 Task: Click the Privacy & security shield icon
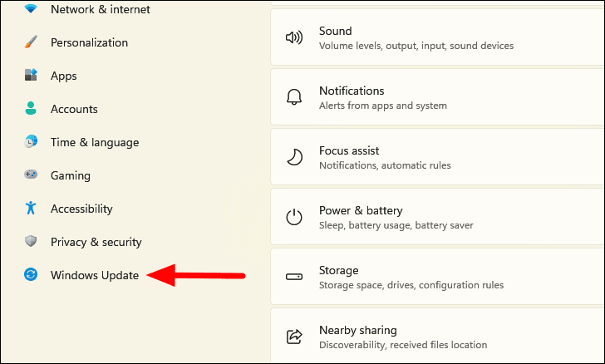31,241
